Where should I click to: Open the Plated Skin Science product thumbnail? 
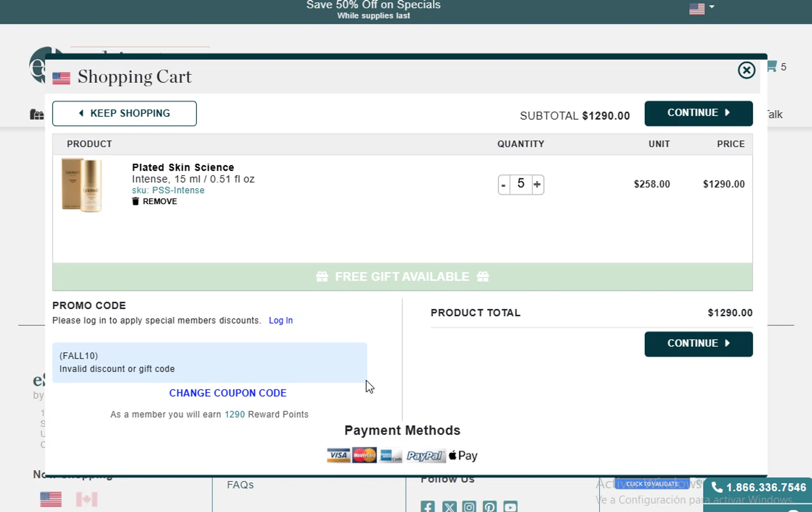coord(82,185)
